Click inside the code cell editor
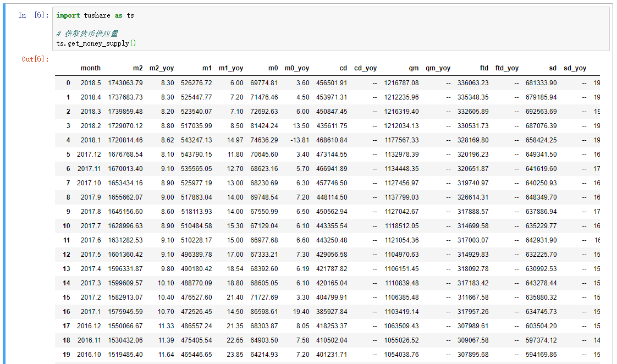Viewport: 617px width, 364px height. [x=330, y=29]
